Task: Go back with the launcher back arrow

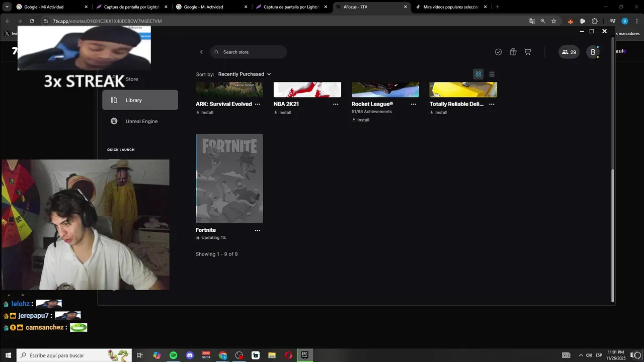Action: pos(201,52)
